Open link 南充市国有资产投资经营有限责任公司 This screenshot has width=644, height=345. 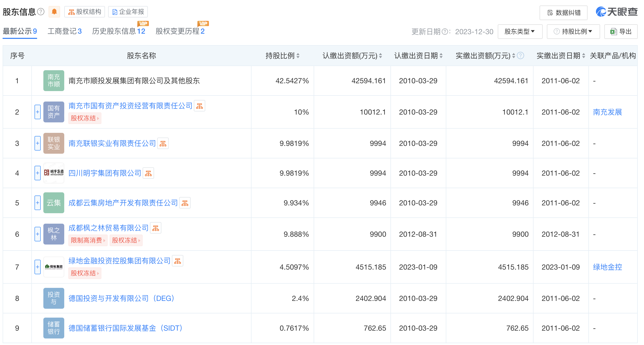(130, 106)
